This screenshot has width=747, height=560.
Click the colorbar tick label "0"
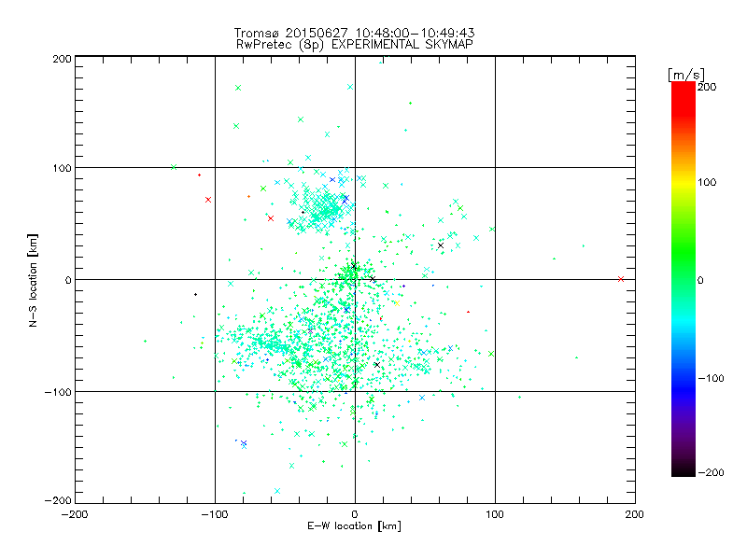(700, 281)
